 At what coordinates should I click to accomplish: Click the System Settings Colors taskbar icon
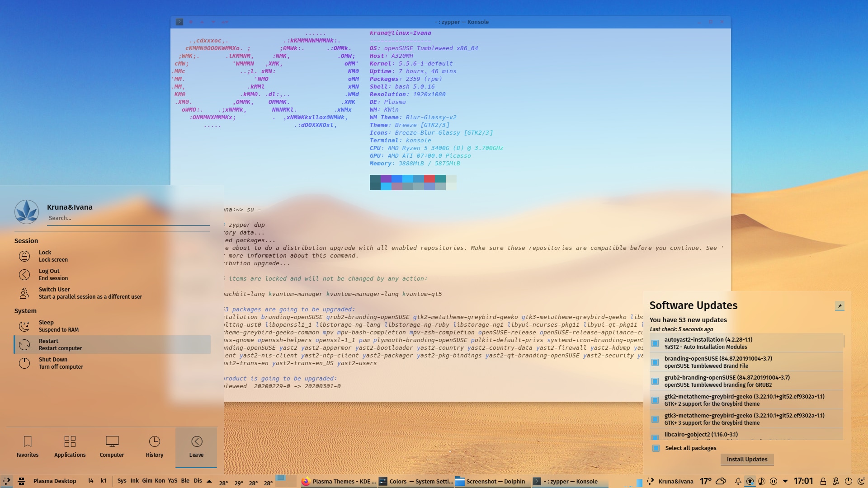point(383,482)
